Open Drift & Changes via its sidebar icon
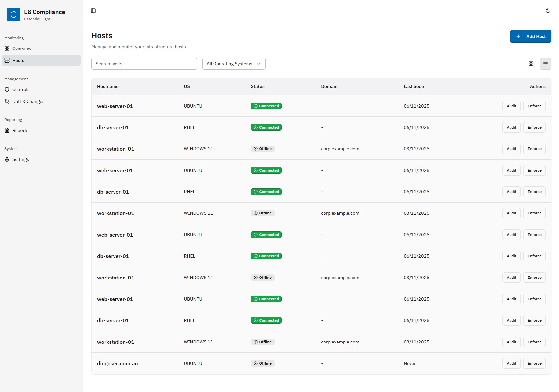 pyautogui.click(x=7, y=101)
